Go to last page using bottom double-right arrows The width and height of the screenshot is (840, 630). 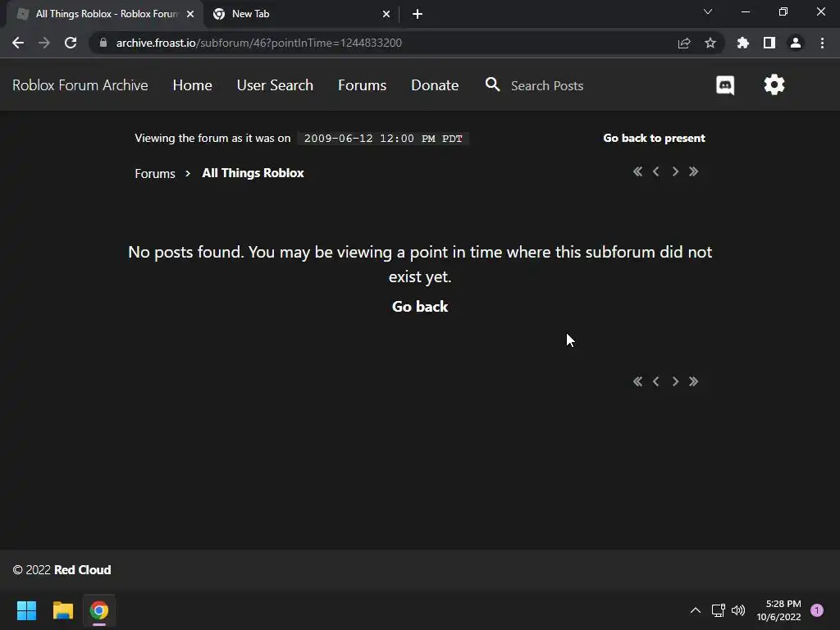694,381
